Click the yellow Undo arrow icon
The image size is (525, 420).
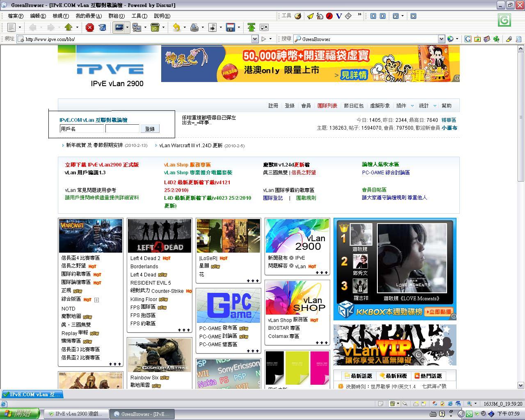coord(176,27)
